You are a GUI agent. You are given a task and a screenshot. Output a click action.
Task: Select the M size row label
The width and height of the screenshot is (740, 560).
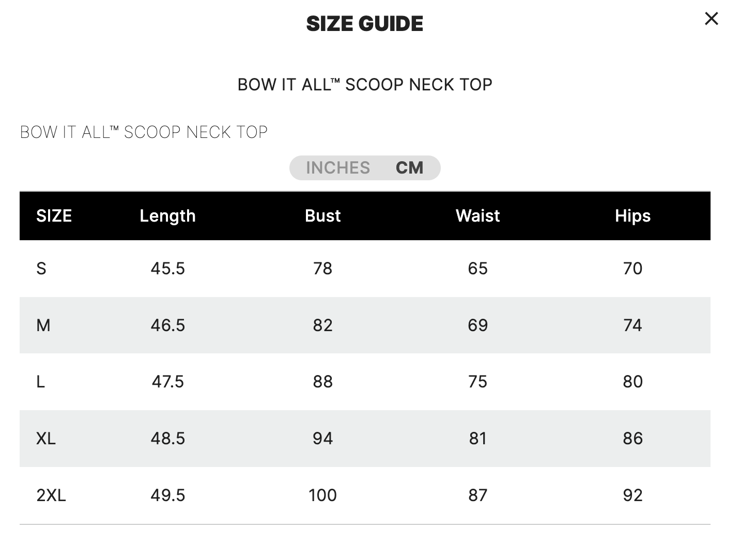point(43,325)
